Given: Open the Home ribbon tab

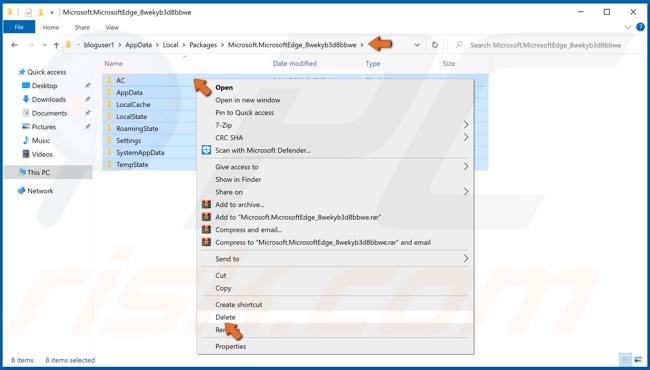Looking at the screenshot, I should click(x=51, y=27).
